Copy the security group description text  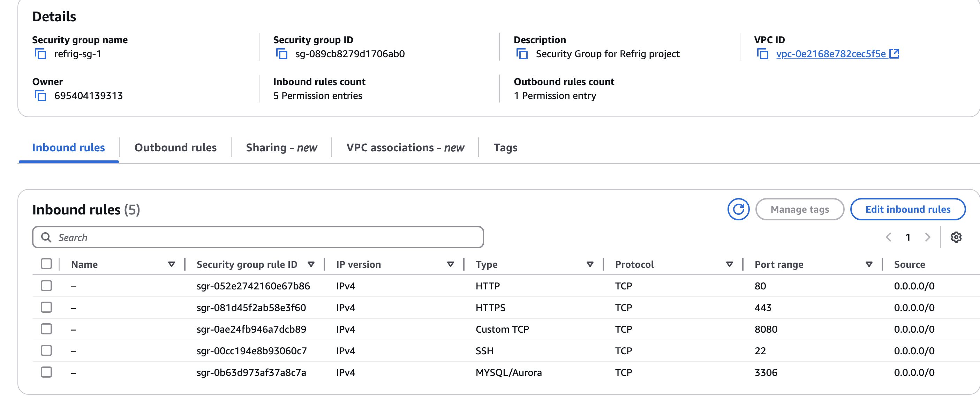[x=522, y=54]
